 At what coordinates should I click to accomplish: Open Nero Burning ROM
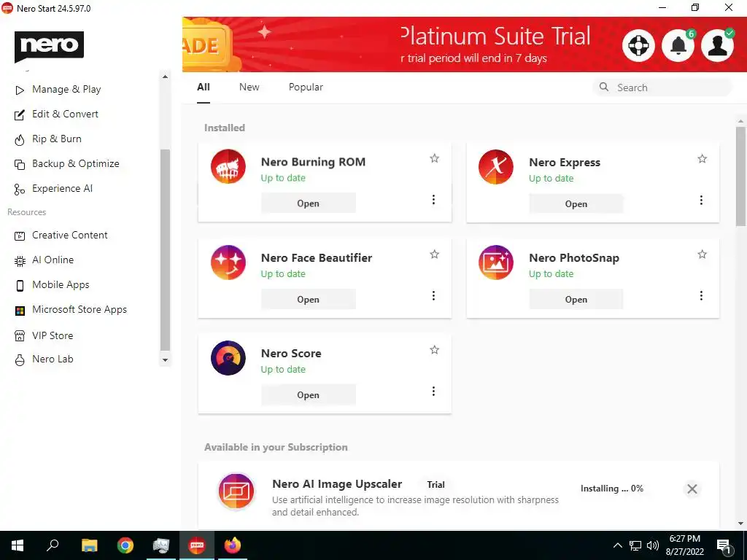[x=309, y=203]
